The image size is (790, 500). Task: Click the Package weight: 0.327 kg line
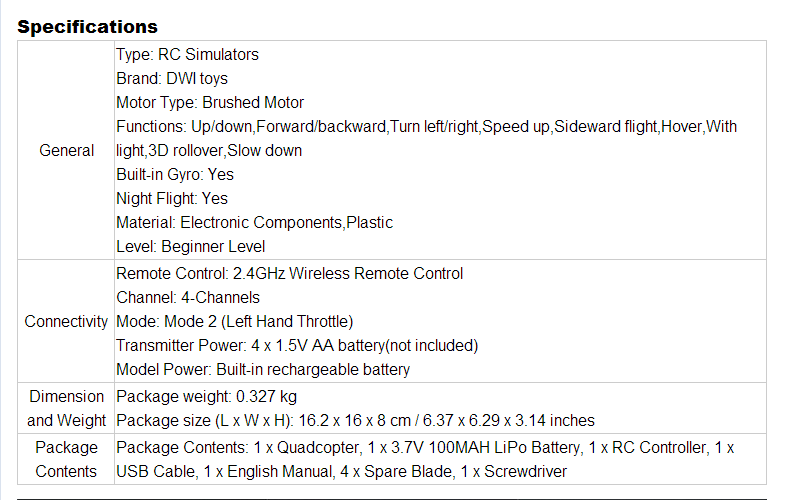pos(207,397)
